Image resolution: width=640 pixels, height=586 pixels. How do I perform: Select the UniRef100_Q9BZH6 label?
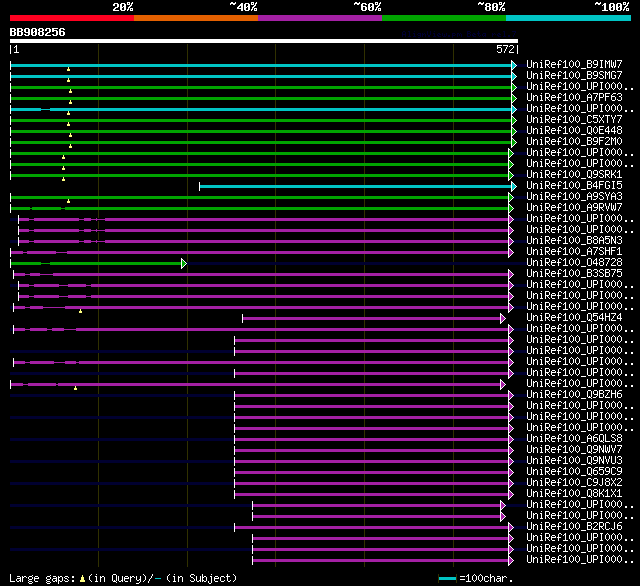coord(574,395)
